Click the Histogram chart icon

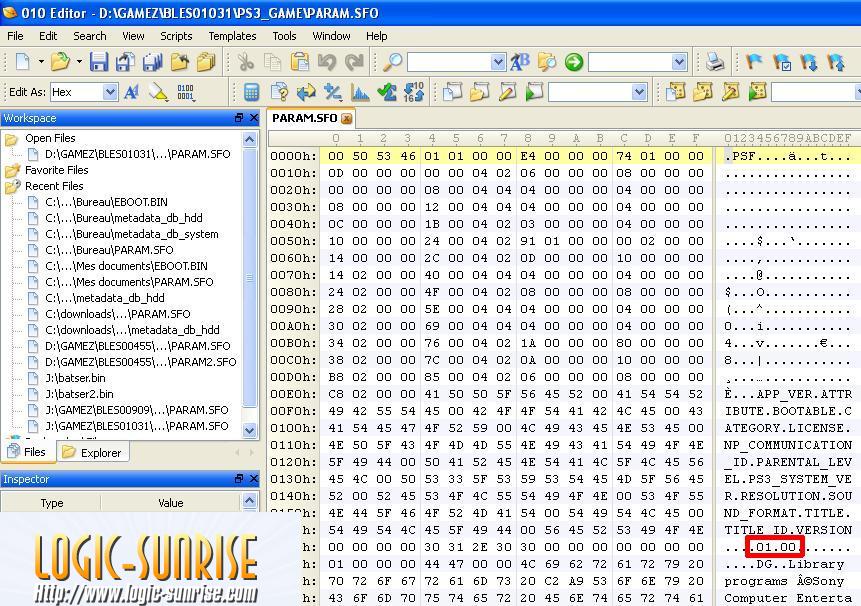[x=360, y=92]
